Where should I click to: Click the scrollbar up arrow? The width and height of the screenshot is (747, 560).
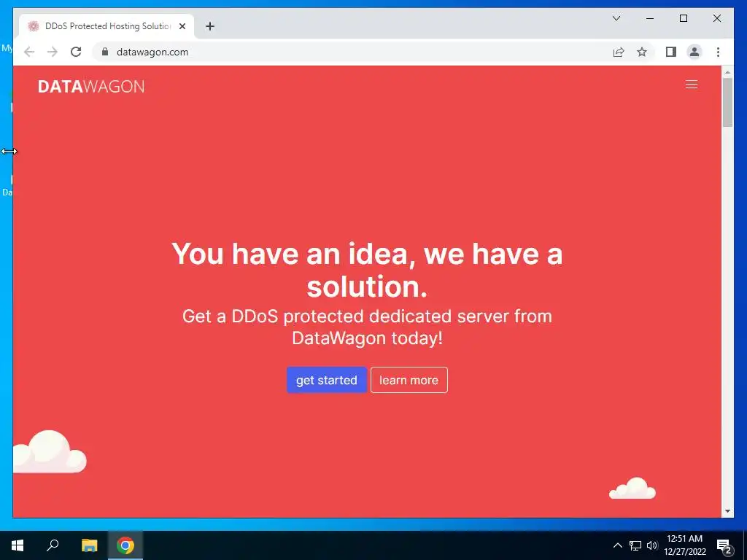(x=727, y=72)
